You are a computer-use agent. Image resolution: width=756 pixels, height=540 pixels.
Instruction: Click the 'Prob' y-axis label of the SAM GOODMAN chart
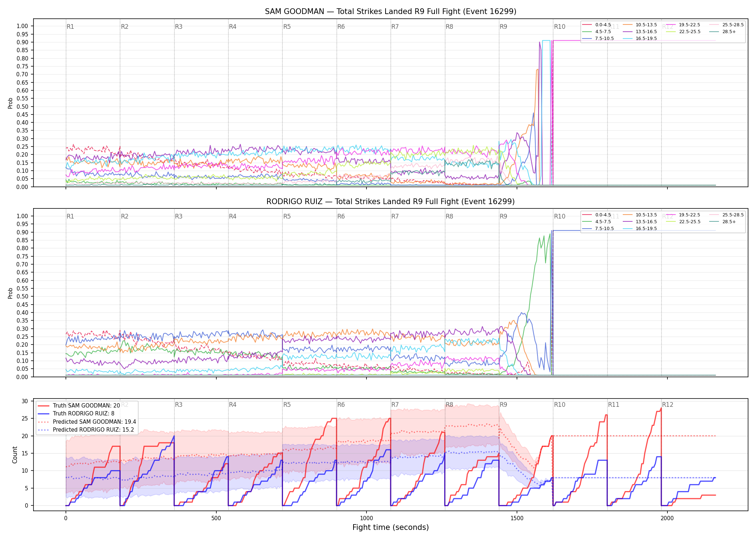point(10,103)
